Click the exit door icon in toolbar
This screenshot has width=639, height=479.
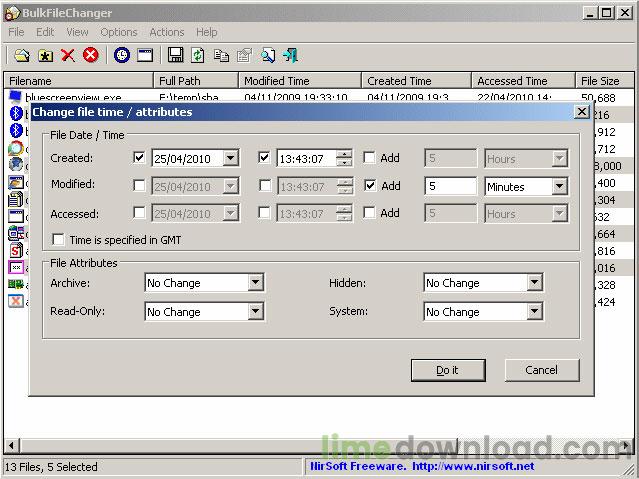(x=291, y=55)
